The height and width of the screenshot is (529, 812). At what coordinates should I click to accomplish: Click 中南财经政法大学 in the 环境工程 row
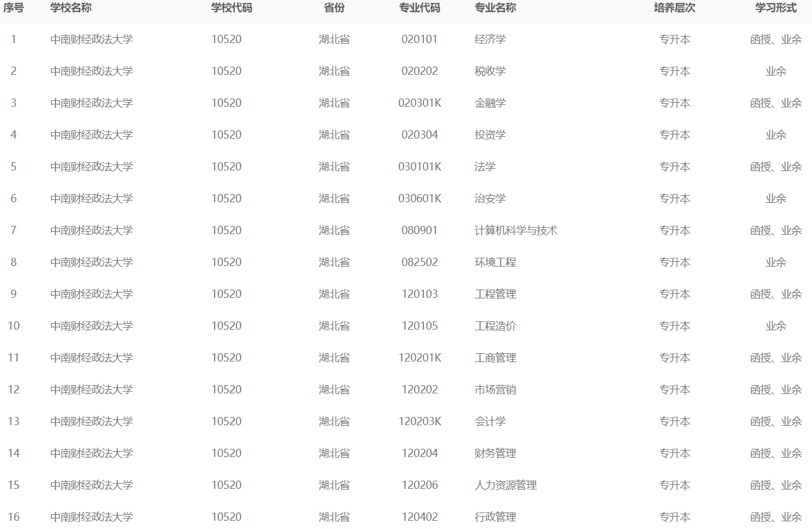(91, 262)
